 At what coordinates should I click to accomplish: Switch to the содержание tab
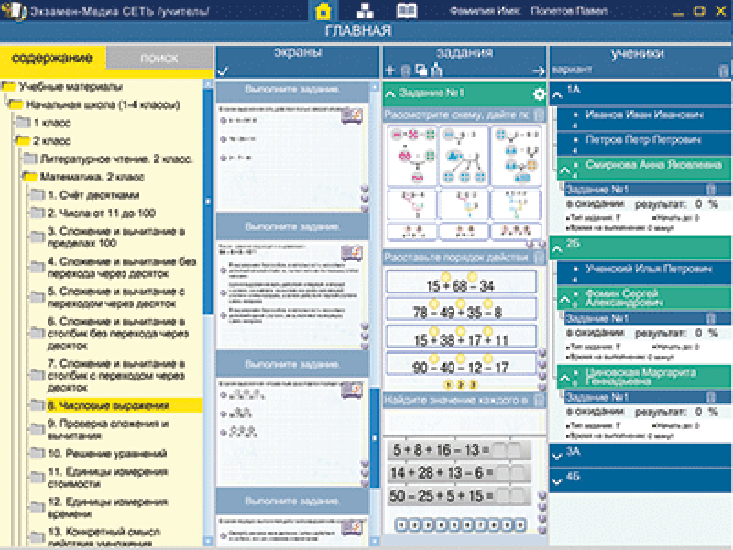tap(52, 58)
